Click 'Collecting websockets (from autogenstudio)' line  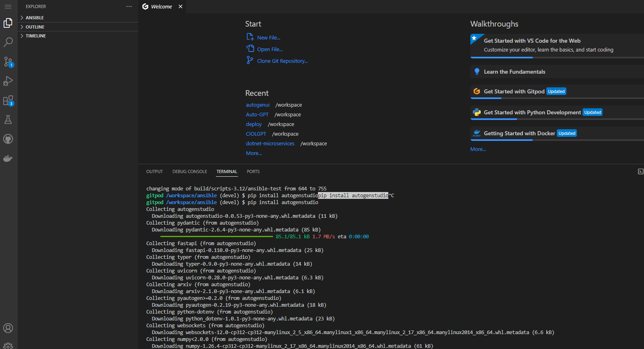point(205,325)
